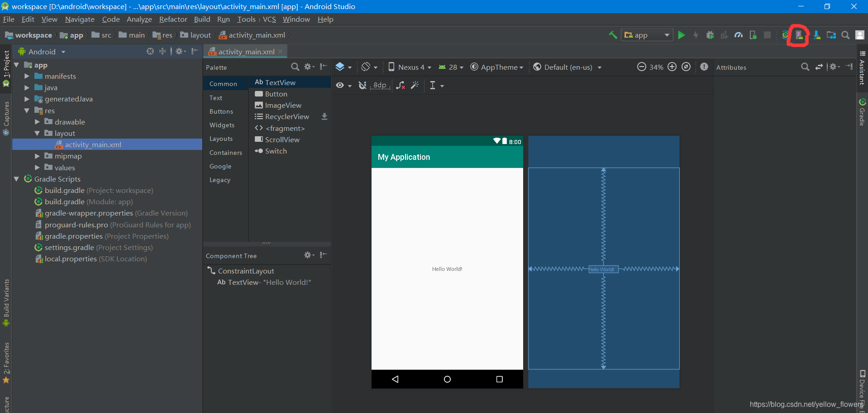Sync project with Gradle files icon
The height and width of the screenshot is (413, 868).
pyautogui.click(x=785, y=35)
